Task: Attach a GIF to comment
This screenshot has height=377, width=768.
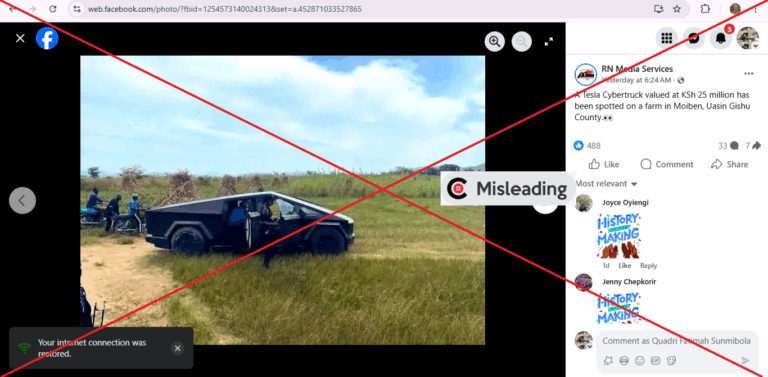Action: [655, 360]
